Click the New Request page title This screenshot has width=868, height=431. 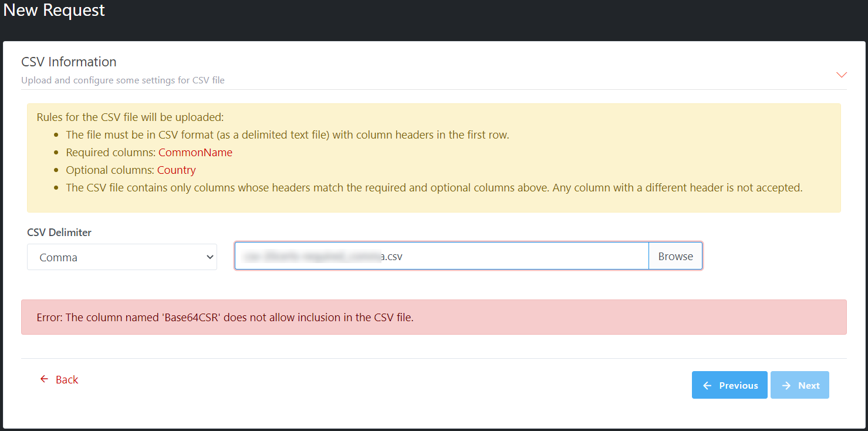coord(54,11)
